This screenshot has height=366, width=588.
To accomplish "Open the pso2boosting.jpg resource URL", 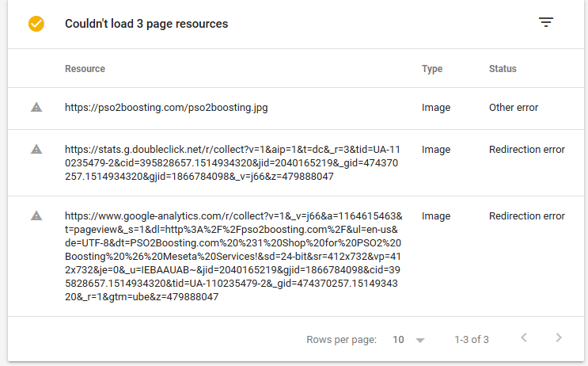I will pos(165,108).
